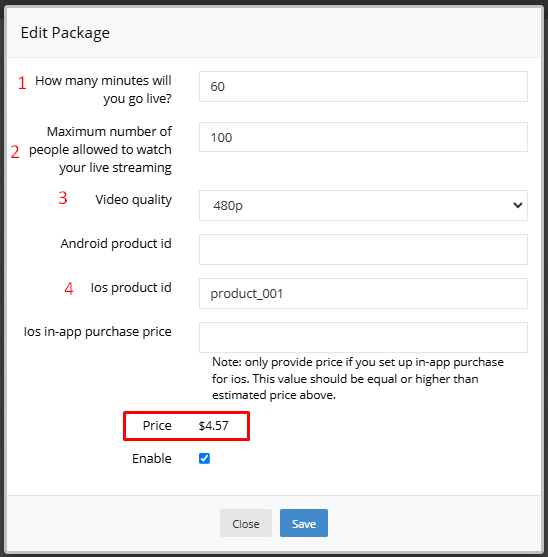Image resolution: width=548 pixels, height=557 pixels.
Task: Click the 'Edit Package' dialog title
Action: pos(65,33)
